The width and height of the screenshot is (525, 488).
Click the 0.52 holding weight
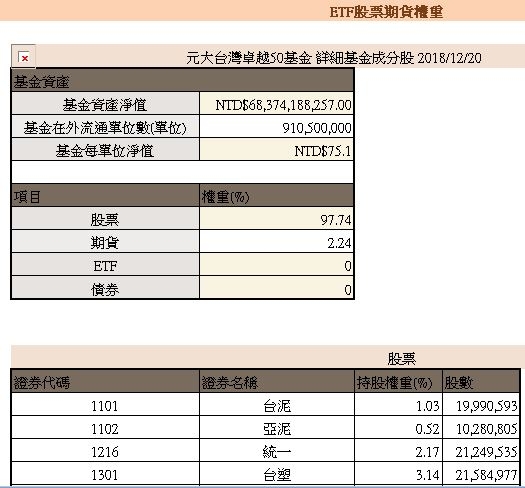coord(427,429)
